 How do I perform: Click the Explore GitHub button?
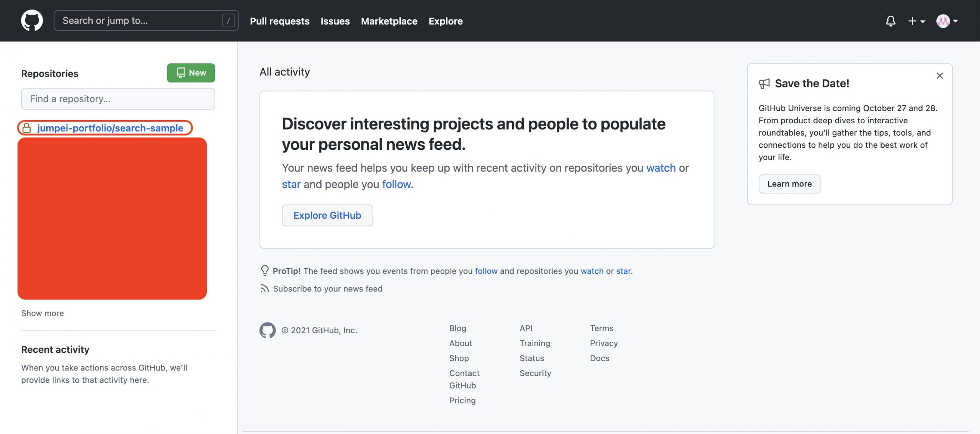coord(327,215)
